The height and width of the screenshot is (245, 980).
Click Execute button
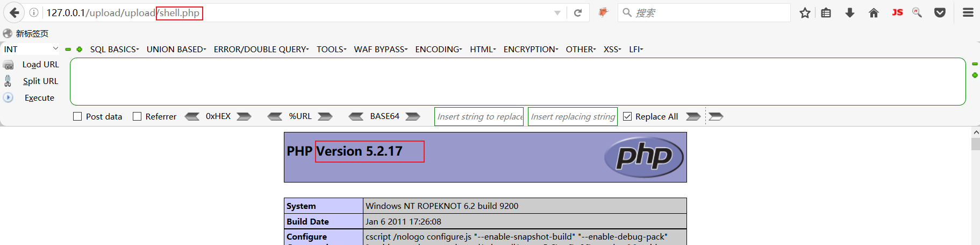[x=39, y=98]
